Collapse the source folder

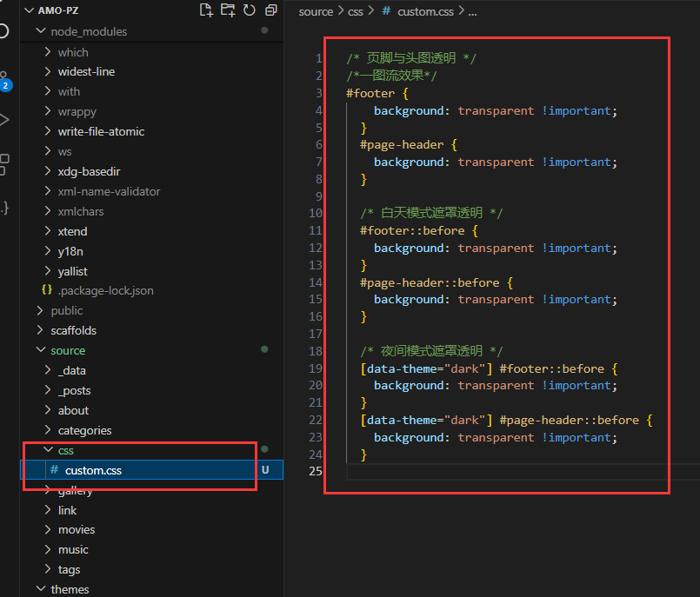68,350
